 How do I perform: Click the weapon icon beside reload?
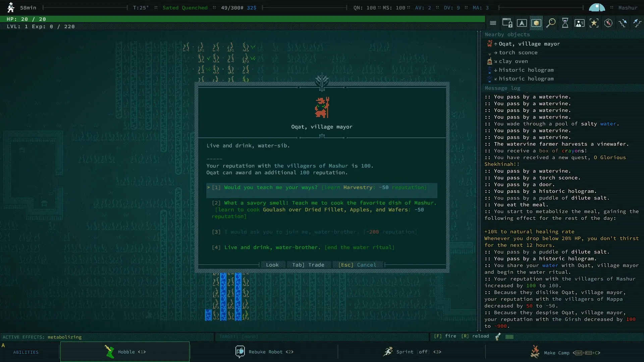(x=498, y=337)
